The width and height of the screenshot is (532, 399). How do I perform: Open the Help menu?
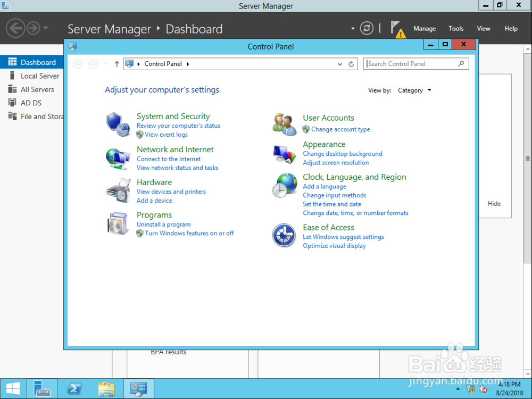click(x=511, y=29)
